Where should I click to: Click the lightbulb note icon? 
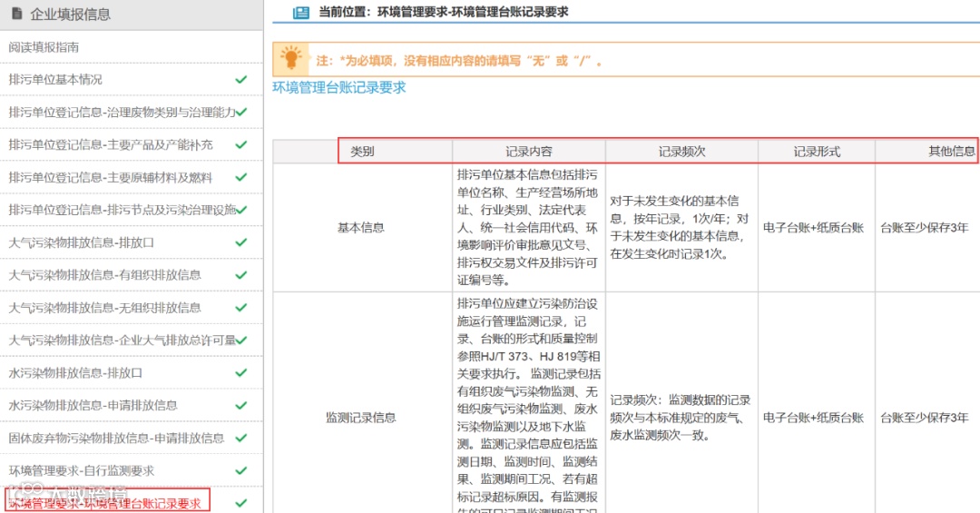tap(290, 57)
